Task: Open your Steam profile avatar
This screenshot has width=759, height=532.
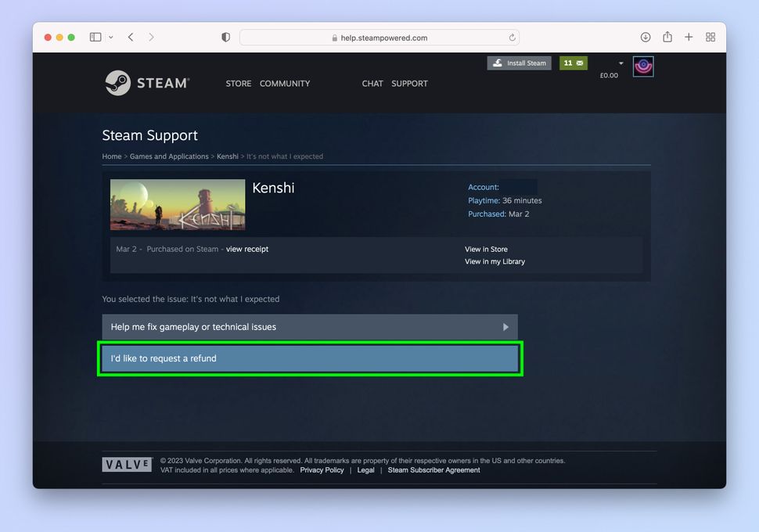Action: (x=643, y=66)
